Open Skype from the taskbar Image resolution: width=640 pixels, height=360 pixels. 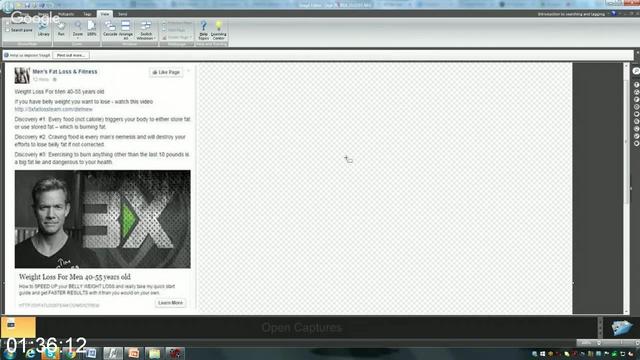[51, 354]
